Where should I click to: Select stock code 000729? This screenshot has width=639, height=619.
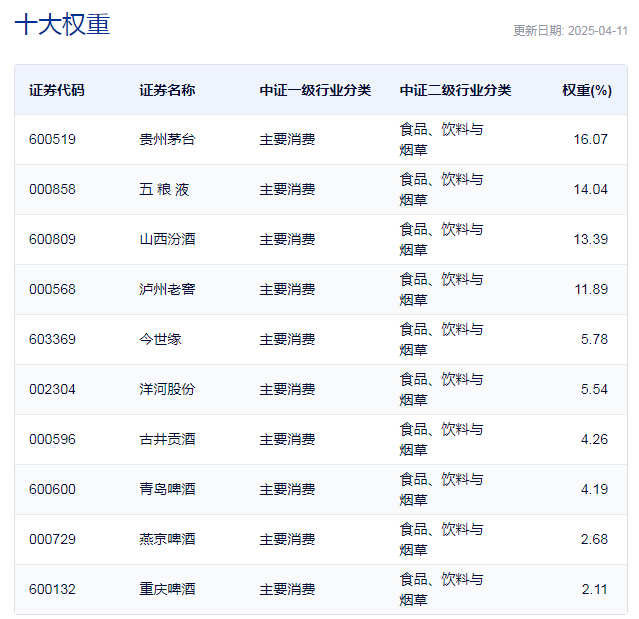click(x=52, y=540)
